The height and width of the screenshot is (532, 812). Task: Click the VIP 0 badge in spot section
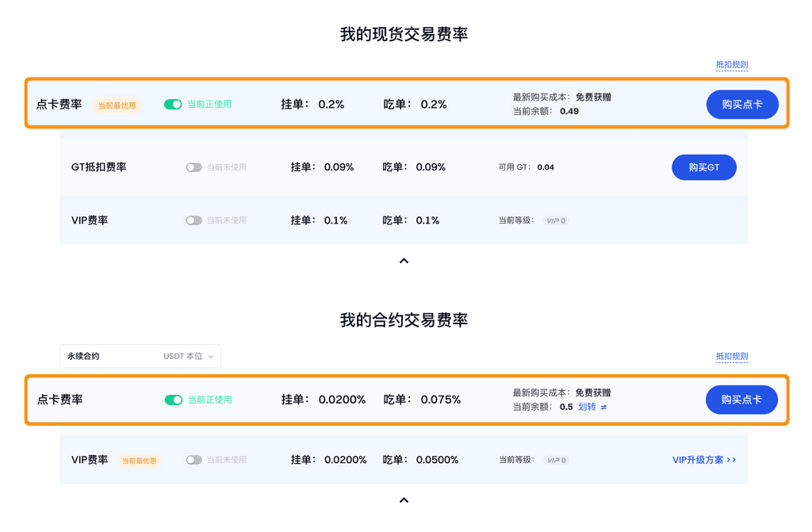click(557, 220)
